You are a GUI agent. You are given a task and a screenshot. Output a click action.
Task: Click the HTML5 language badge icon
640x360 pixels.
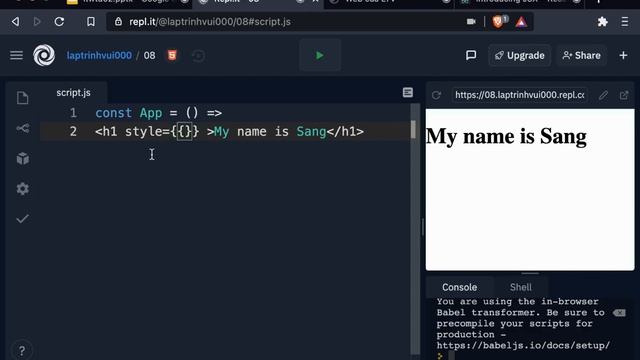coord(172,55)
